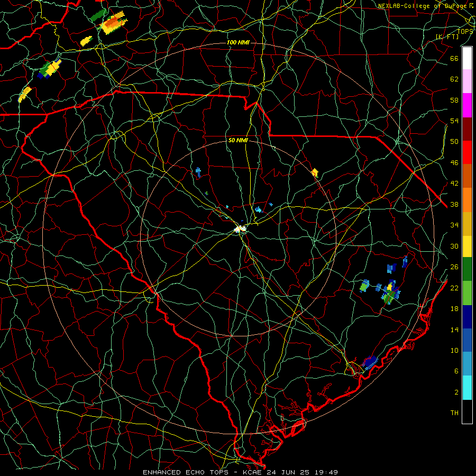Screen dimensions: 476x476
Task: Click the light green legend swatch
Action: [467, 293]
